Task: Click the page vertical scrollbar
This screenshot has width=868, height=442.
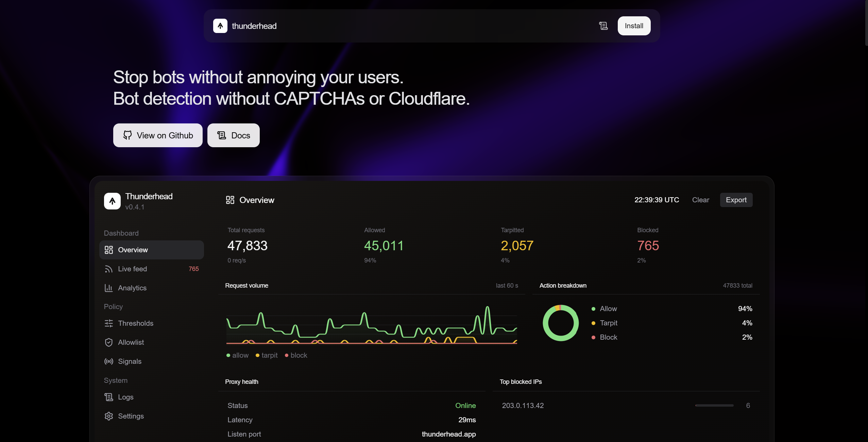Action: 866,23
